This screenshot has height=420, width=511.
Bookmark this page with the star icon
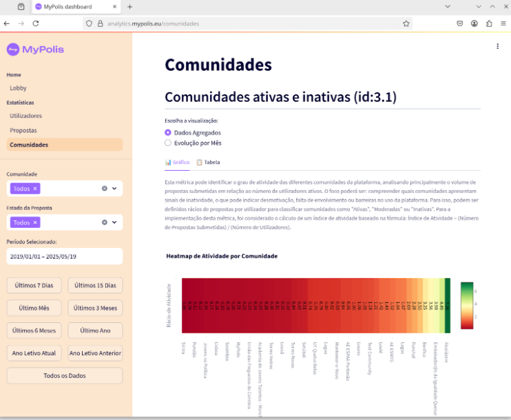(x=406, y=23)
